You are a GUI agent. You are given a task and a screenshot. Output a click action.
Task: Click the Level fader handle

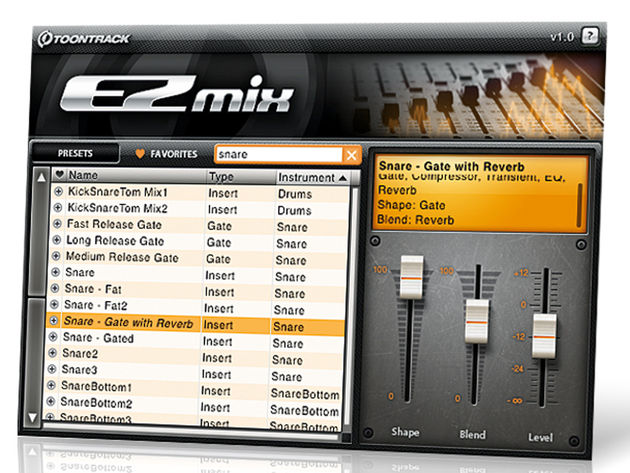click(544, 336)
